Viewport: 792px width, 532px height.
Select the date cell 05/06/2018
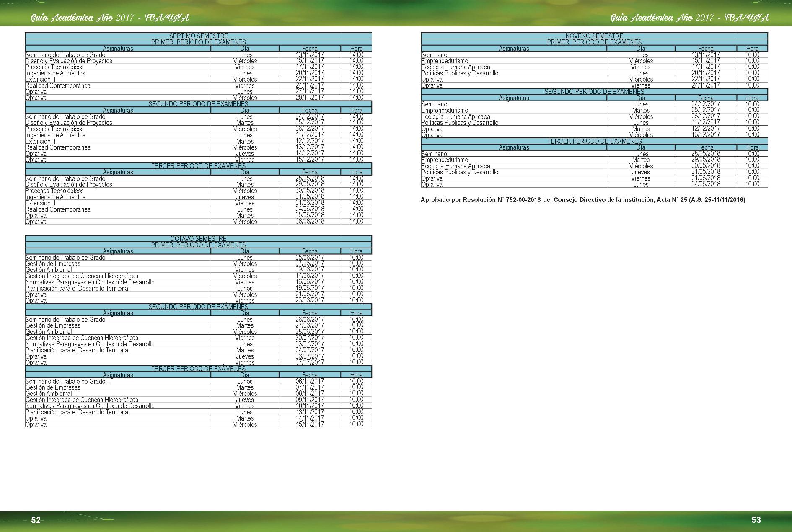point(310,215)
